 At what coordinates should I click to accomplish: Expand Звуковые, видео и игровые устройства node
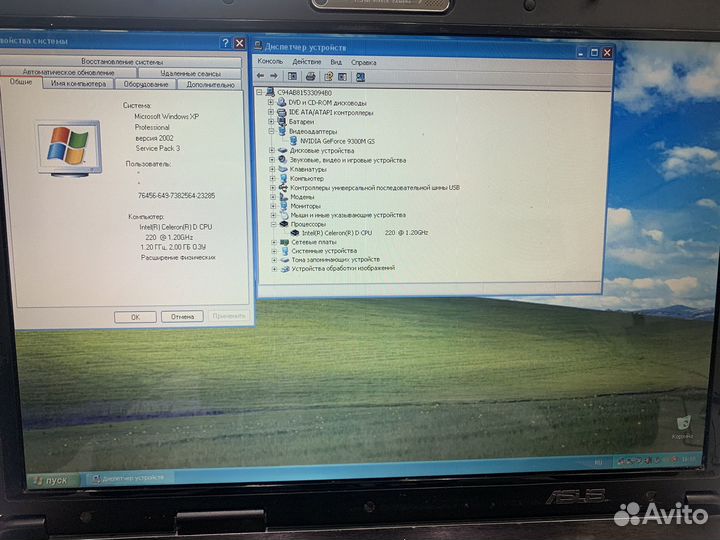(x=272, y=160)
